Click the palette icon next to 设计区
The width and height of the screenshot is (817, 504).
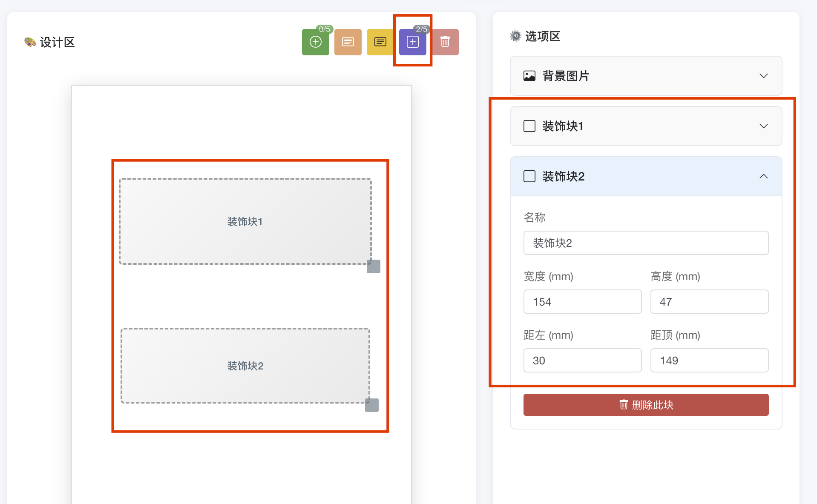[x=30, y=42]
